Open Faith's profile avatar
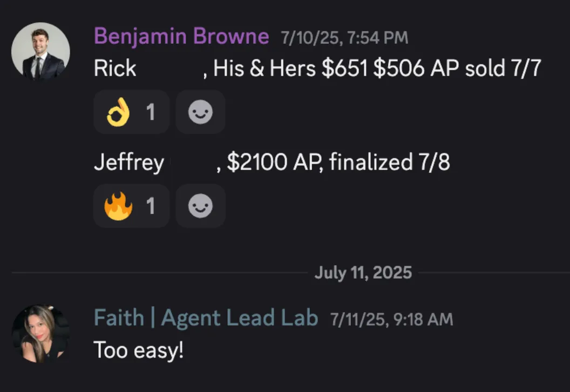This screenshot has width=570, height=392. (x=40, y=334)
